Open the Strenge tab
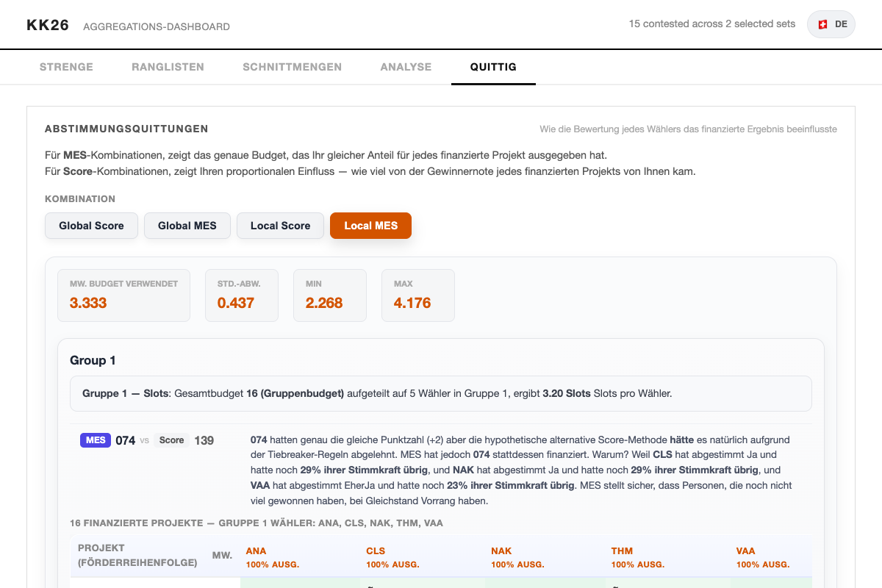The height and width of the screenshot is (588, 882). tap(66, 67)
